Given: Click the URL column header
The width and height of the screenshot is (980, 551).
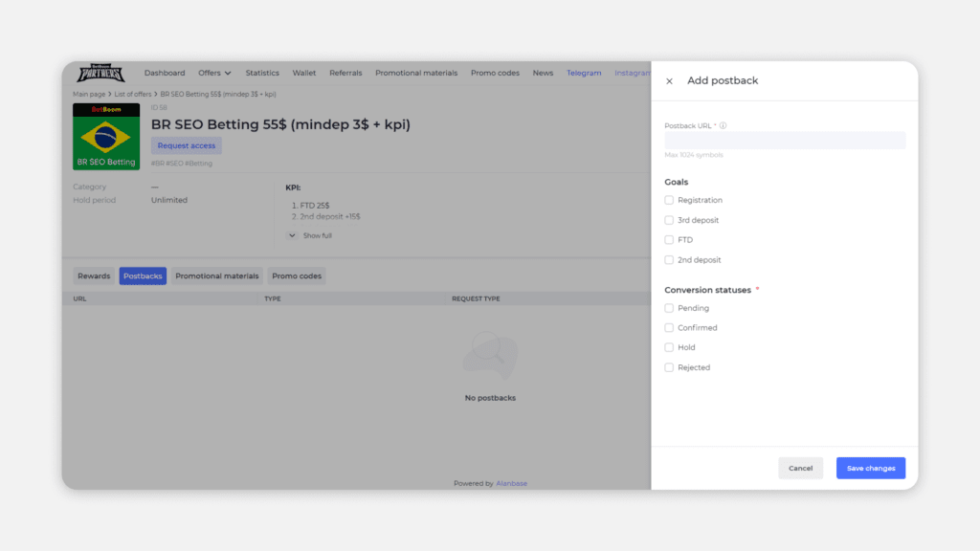Looking at the screenshot, I should pos(79,298).
